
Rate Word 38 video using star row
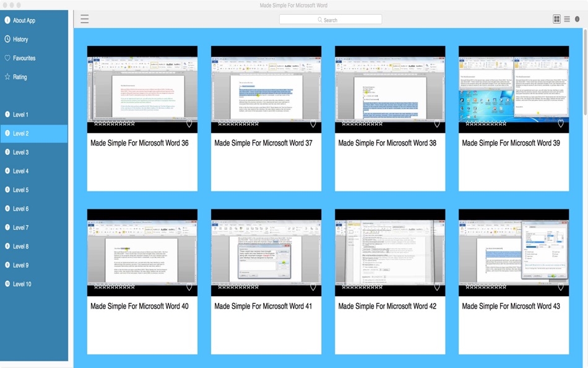coord(362,123)
